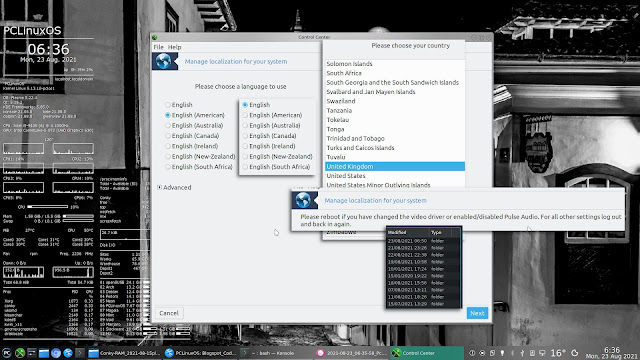640x360 pixels.
Task: Choose Tokelau in country list
Action: 395,120
